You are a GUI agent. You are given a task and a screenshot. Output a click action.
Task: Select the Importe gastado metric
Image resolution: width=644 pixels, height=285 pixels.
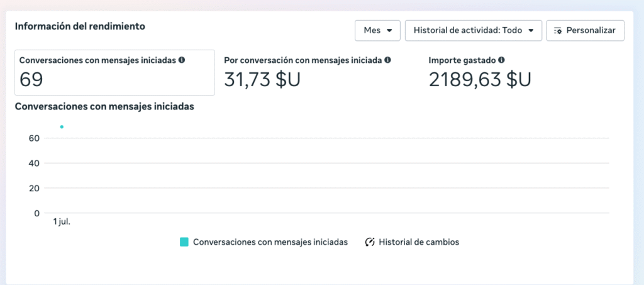[480, 72]
